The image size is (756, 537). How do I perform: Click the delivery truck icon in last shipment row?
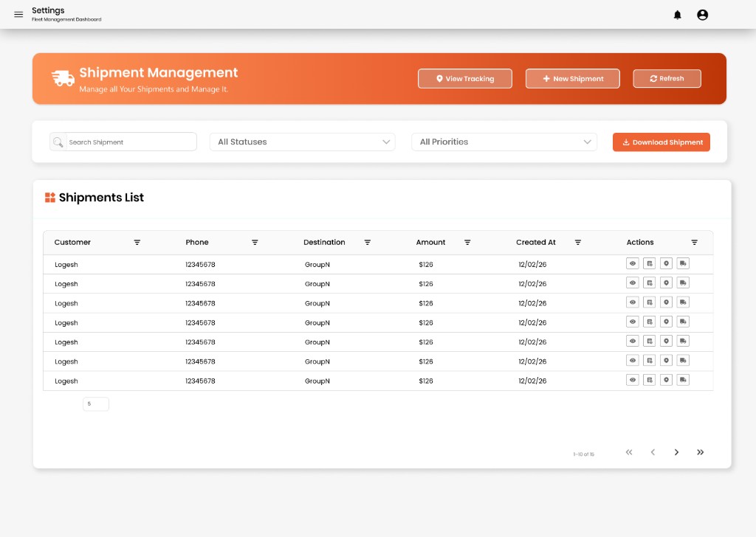pyautogui.click(x=683, y=379)
